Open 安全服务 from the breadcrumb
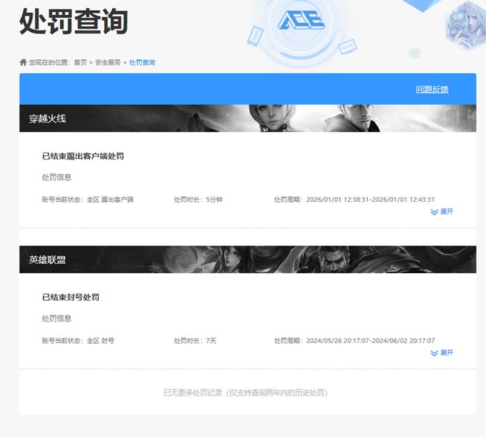Viewport: 486px width, 448px height. (x=108, y=63)
